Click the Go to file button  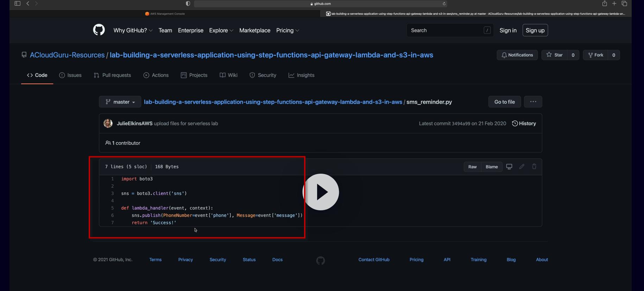tap(505, 102)
